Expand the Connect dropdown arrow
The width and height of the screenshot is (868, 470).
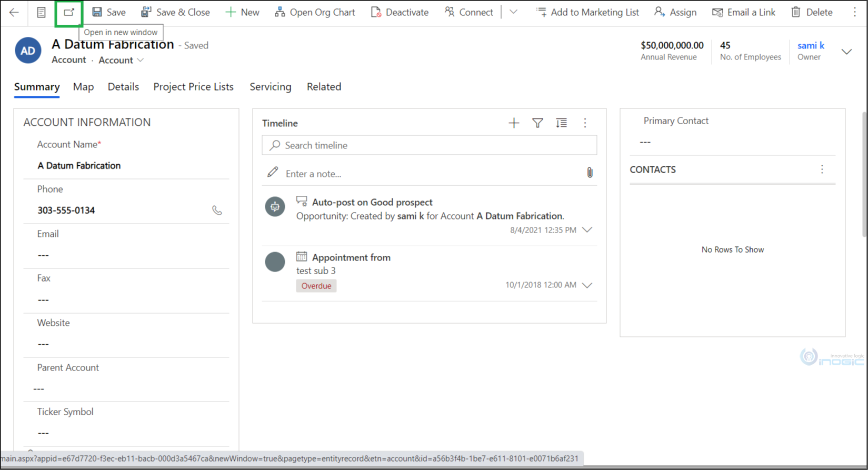click(x=513, y=12)
